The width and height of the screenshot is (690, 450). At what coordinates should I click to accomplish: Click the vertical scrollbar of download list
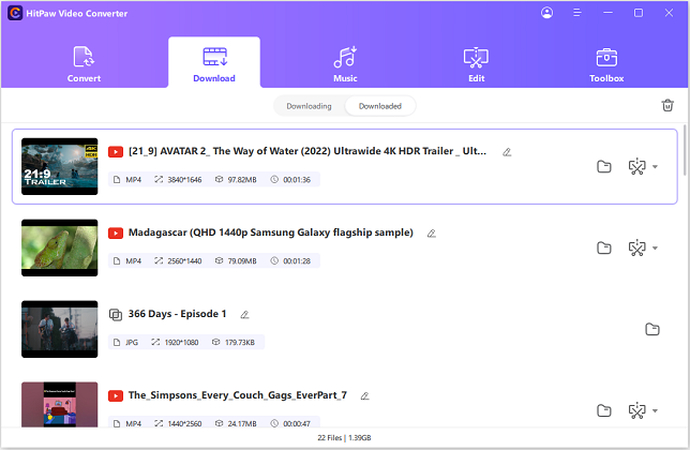coord(685,150)
